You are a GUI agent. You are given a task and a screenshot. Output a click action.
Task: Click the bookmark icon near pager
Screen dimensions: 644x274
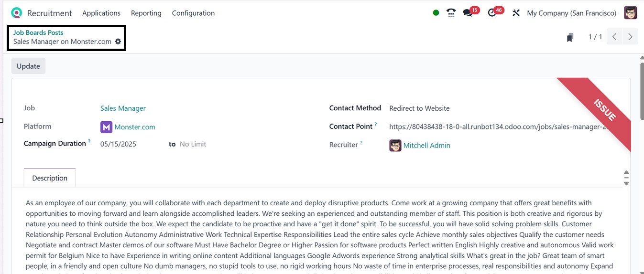[570, 37]
